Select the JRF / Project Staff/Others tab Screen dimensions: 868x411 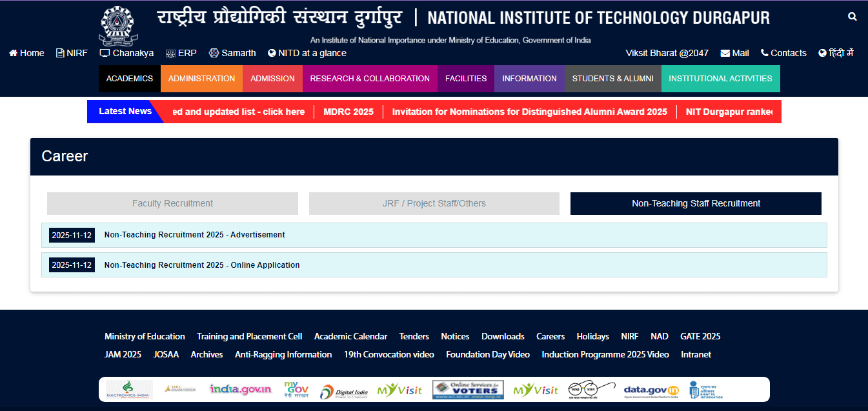click(x=434, y=203)
